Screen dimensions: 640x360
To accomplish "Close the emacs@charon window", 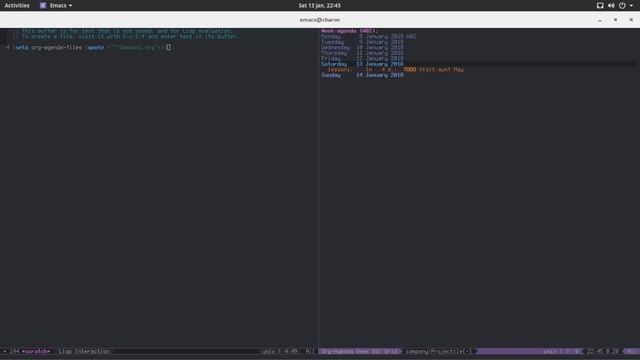I will click(x=631, y=20).
